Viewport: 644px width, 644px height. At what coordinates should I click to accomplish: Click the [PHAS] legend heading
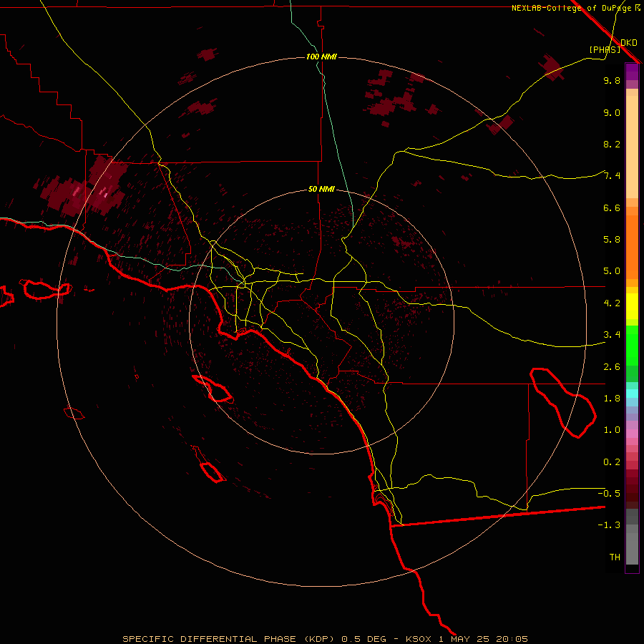pos(605,49)
